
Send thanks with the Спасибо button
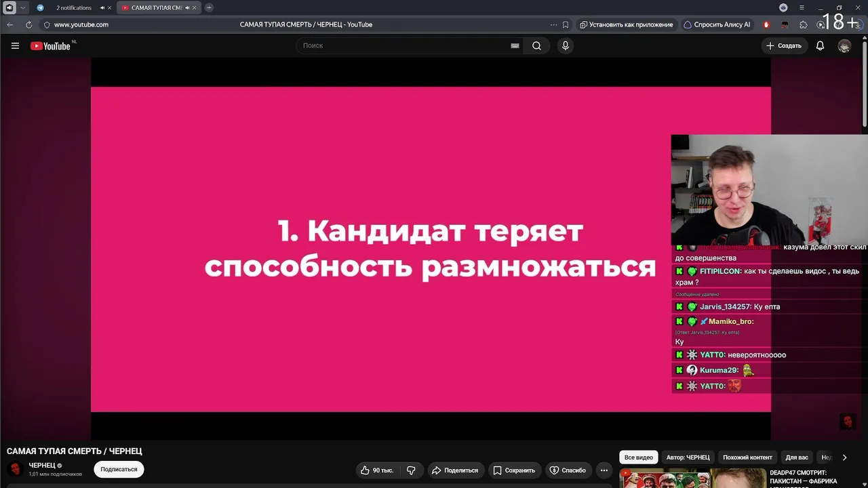568,470
